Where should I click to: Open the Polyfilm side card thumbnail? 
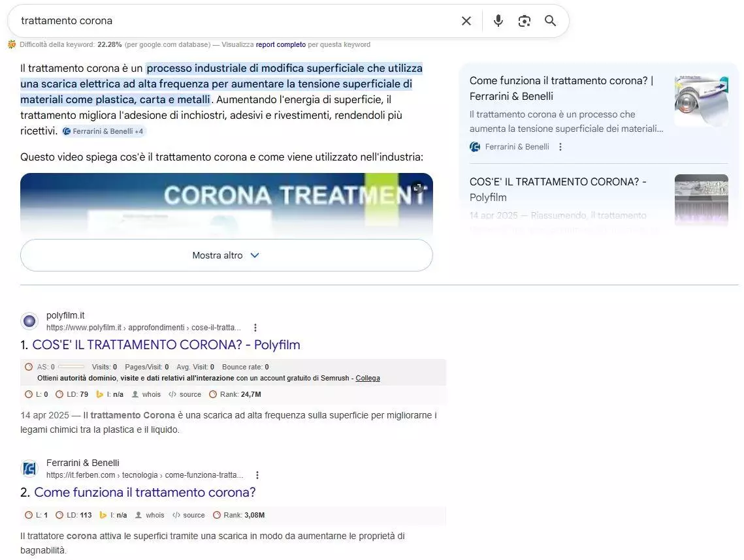pos(702,200)
